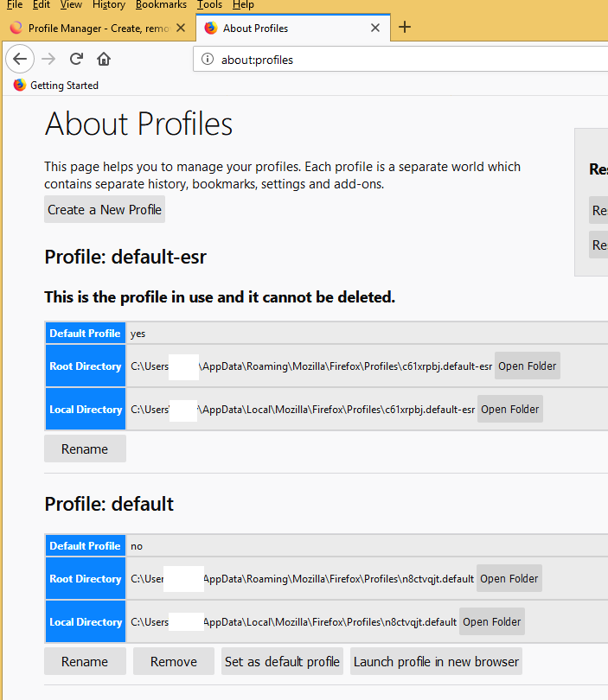Open the Help menu
The image size is (608, 700).
coord(243,5)
